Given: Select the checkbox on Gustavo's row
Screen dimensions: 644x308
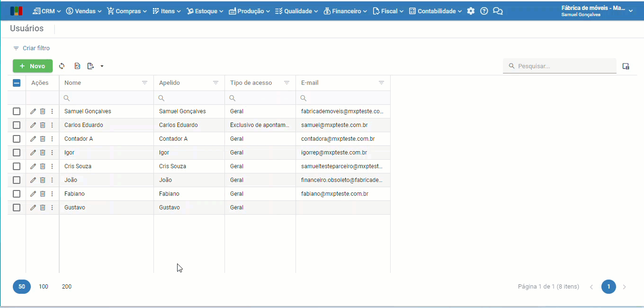Looking at the screenshot, I should pyautogui.click(x=17, y=207).
